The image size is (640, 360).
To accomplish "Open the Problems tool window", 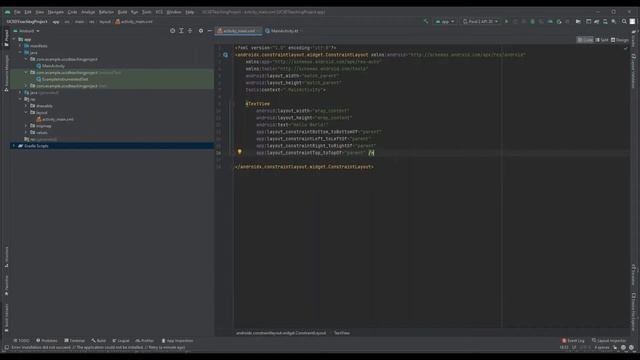I will [x=47, y=341].
